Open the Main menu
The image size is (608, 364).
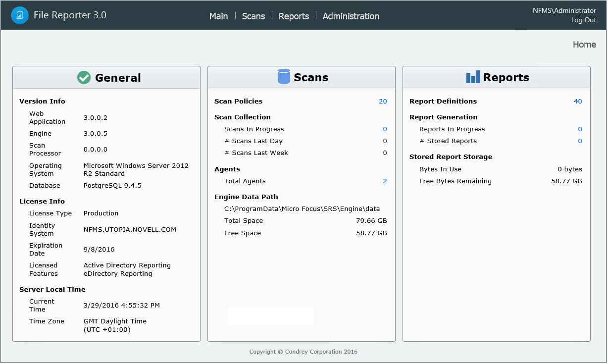click(218, 16)
